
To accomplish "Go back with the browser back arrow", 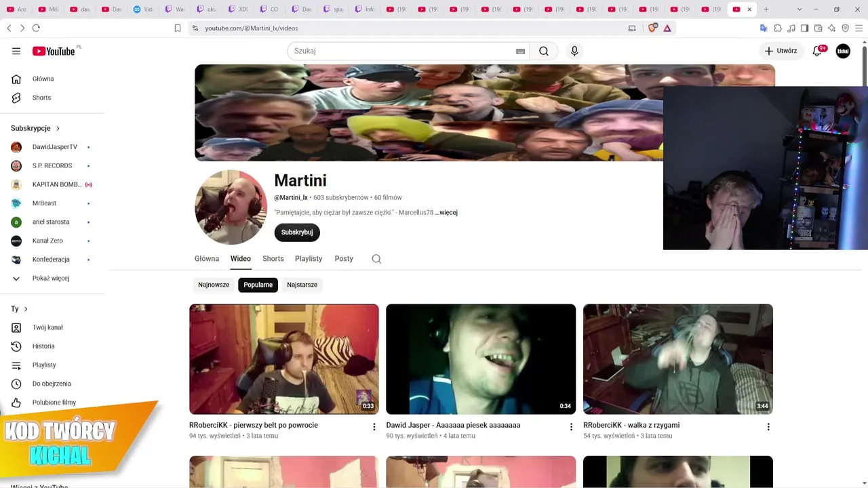I will click(x=9, y=28).
